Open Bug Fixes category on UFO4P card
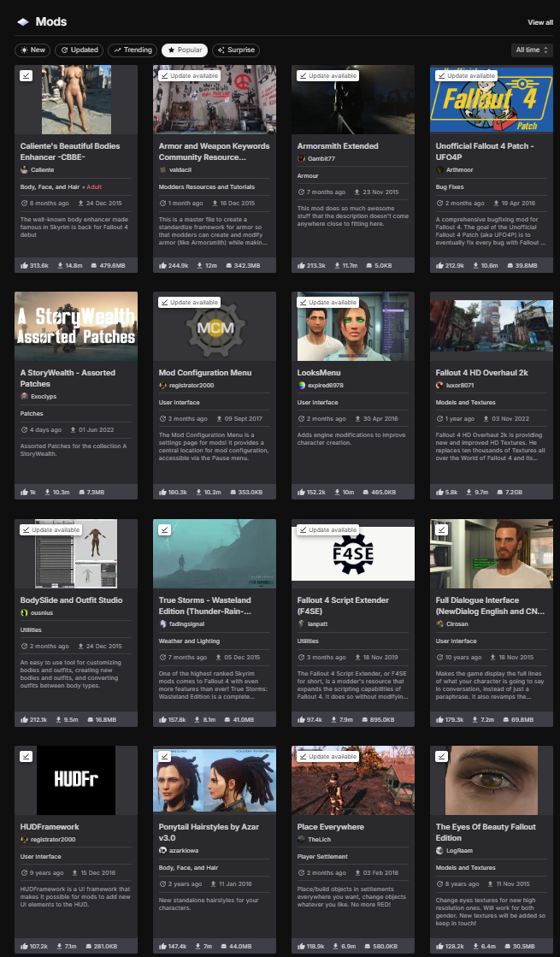Screen dimensions: 560x957 pyautogui.click(x=450, y=186)
